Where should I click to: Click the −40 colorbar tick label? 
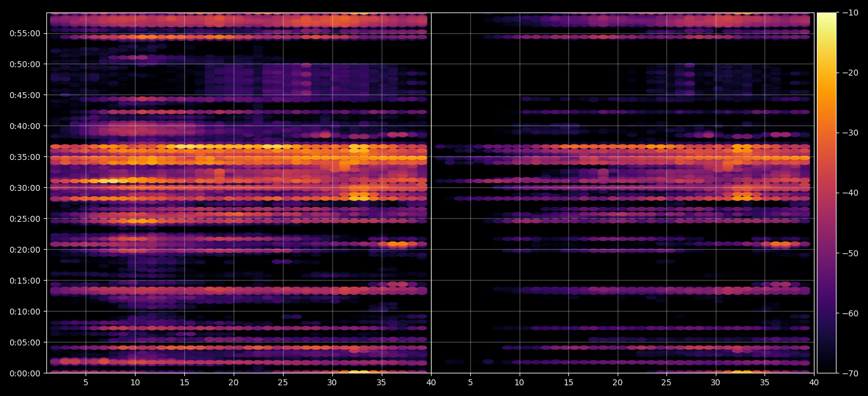(x=850, y=193)
